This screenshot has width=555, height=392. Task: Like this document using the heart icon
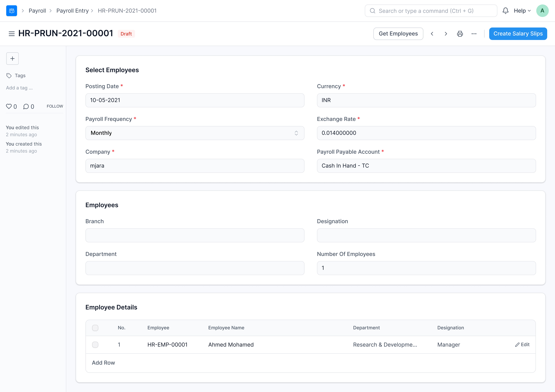pyautogui.click(x=9, y=106)
